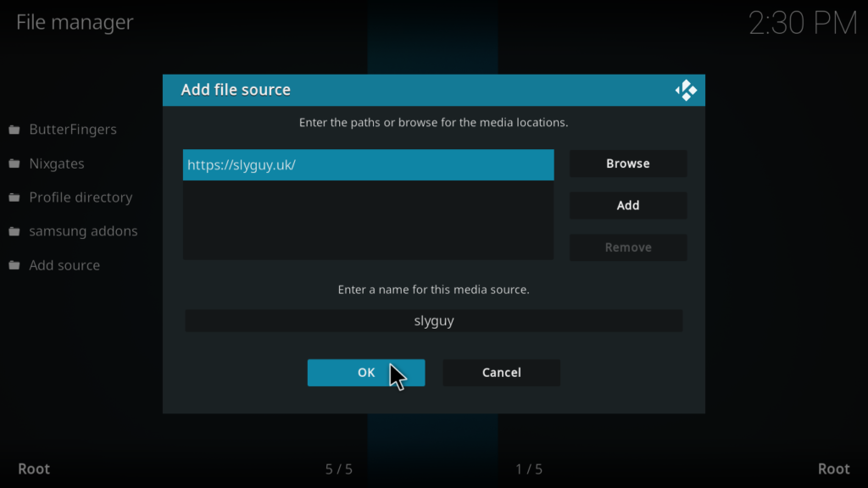Click the Kodi logo in the dialog header
The width and height of the screenshot is (868, 488).
686,91
